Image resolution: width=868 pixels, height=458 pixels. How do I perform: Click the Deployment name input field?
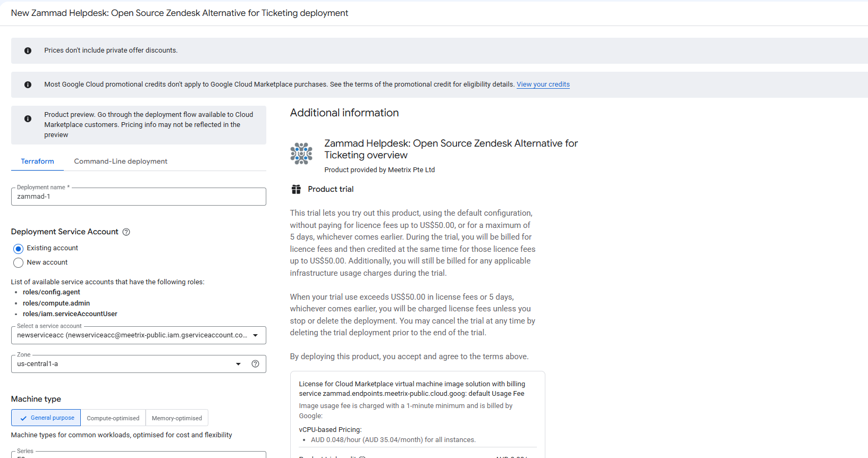coord(138,197)
